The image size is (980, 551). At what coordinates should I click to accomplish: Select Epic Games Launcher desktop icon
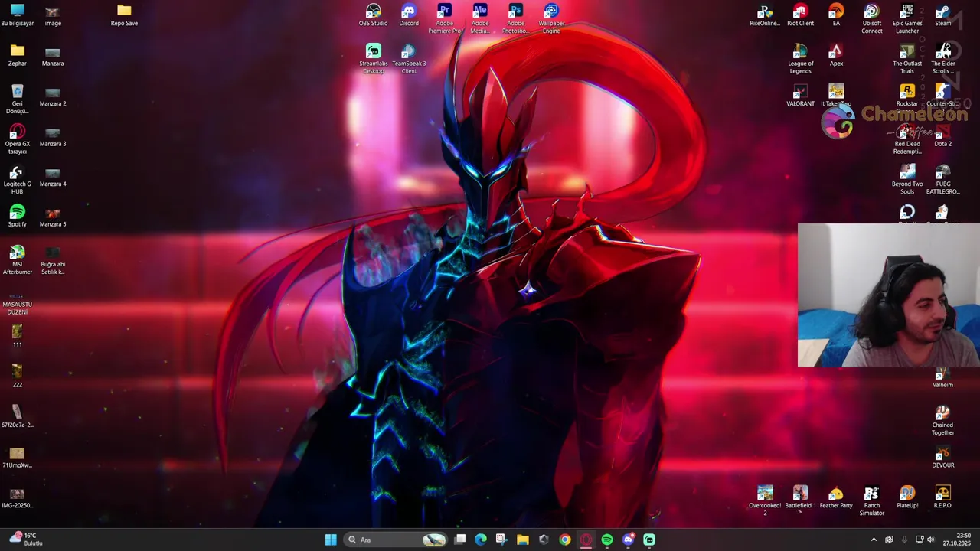tap(907, 18)
